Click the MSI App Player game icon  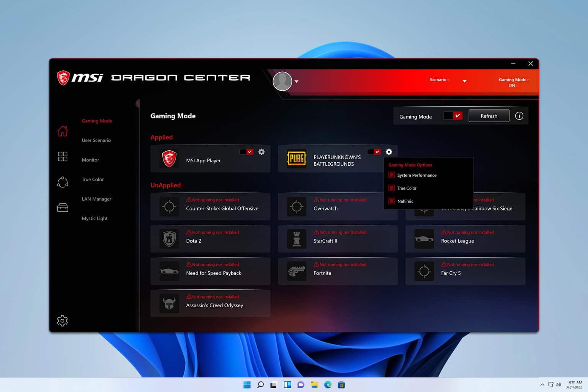[x=169, y=158]
